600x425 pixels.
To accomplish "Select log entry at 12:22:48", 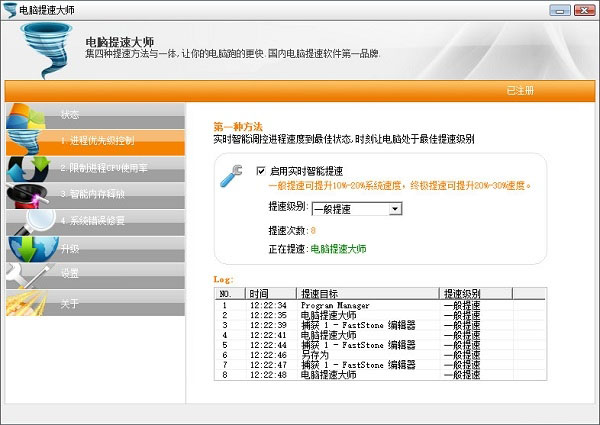I will [x=380, y=375].
